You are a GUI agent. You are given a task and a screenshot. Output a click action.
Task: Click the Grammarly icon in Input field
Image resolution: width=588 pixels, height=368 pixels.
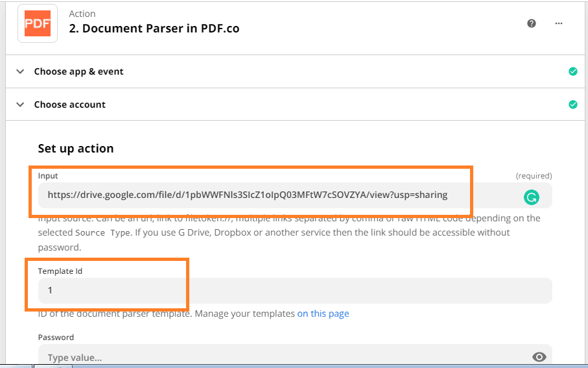tap(531, 197)
